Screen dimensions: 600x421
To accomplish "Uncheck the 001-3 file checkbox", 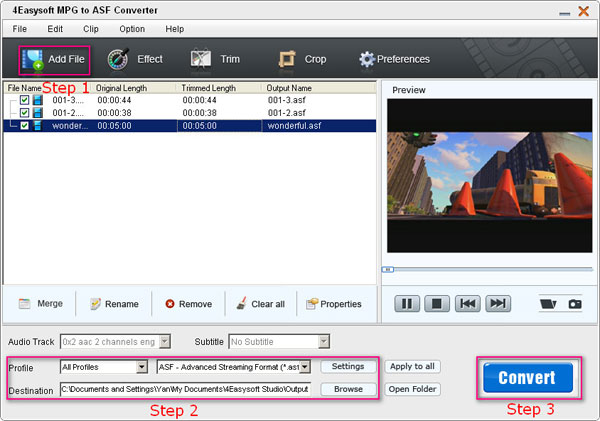I will click(x=24, y=100).
